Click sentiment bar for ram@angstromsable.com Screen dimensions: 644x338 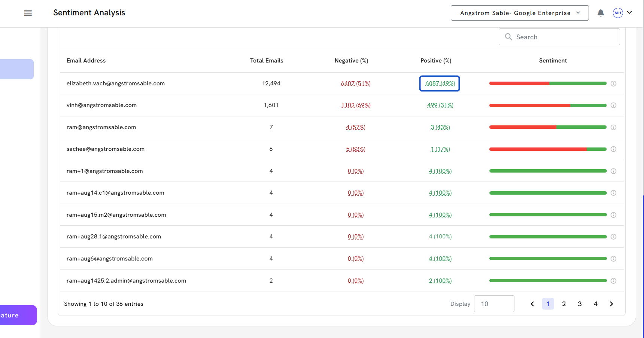pos(547,127)
